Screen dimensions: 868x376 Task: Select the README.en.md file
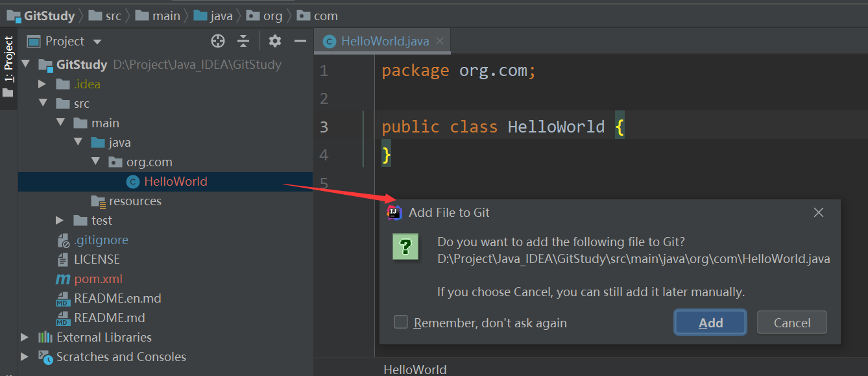click(x=117, y=298)
